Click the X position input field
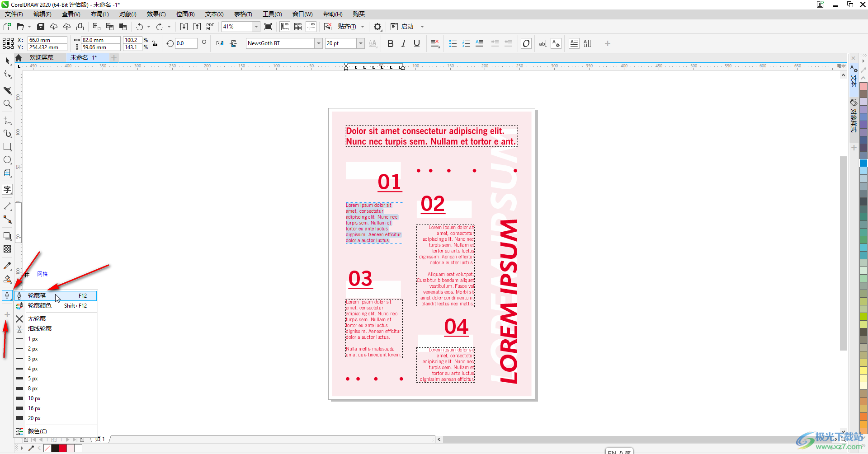Image resolution: width=868 pixels, height=454 pixels. click(x=47, y=40)
